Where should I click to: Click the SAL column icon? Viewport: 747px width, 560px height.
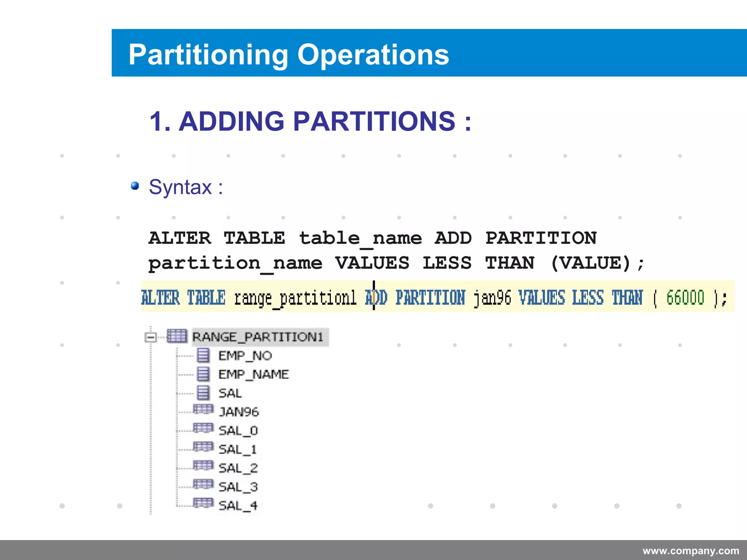tap(203, 393)
